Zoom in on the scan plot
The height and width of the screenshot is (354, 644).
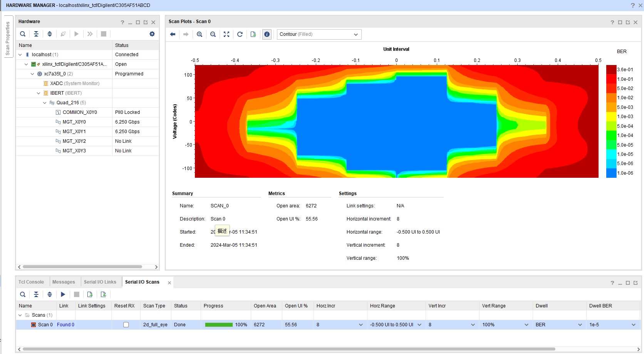click(x=200, y=34)
